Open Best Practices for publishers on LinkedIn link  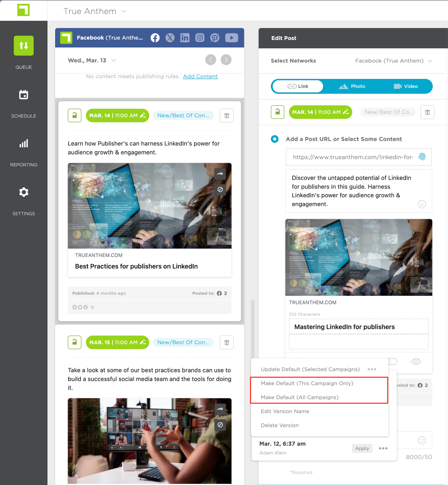coord(136,266)
